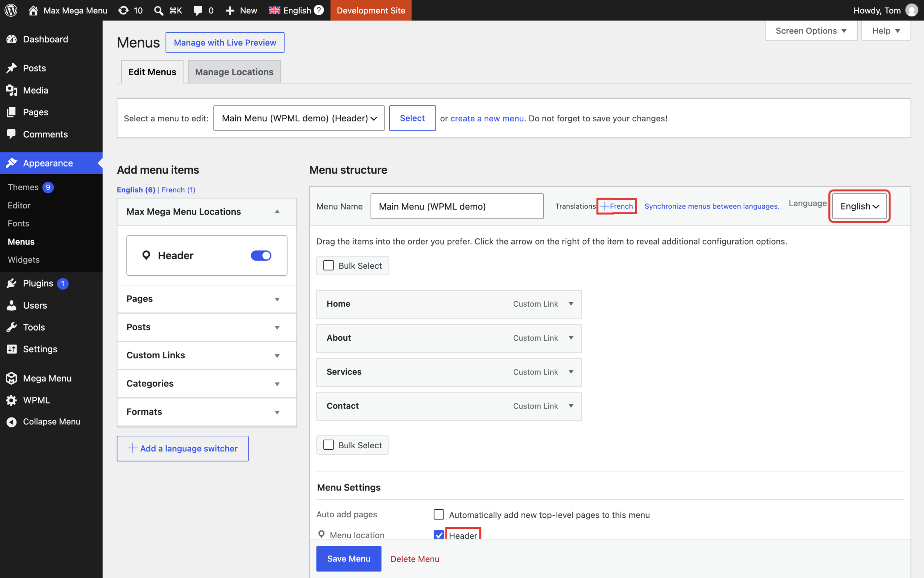Screen dimensions: 924x578
Task: Open Users in the sidebar
Action: pos(51,306)
